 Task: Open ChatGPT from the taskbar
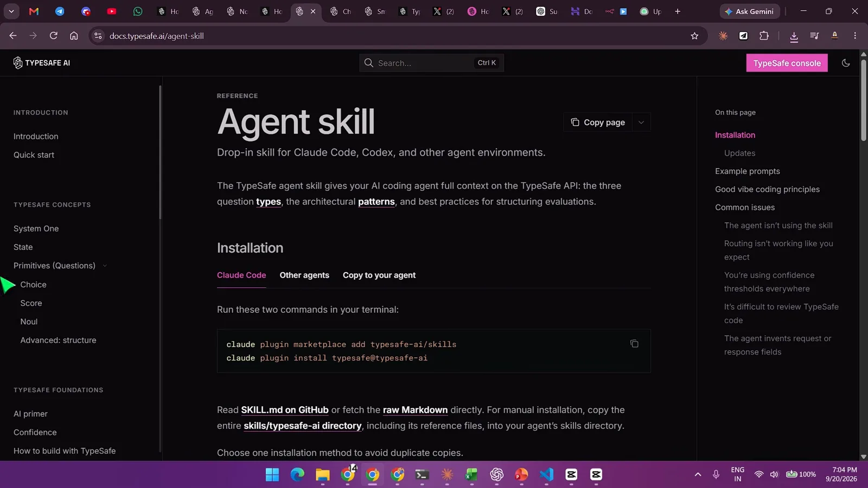coord(496,475)
